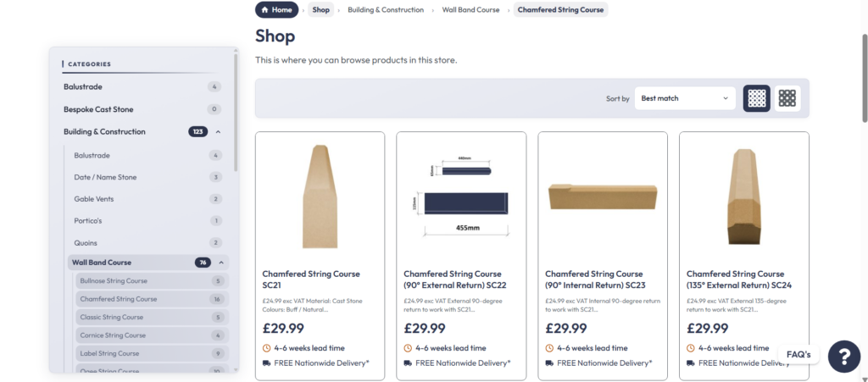Click the clock icon on SC21 lead time

point(266,348)
